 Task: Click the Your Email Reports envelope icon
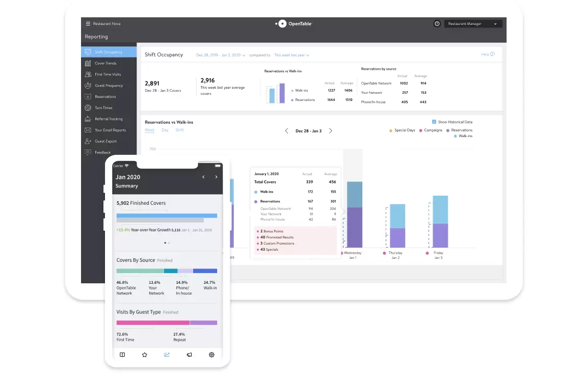coord(88,130)
